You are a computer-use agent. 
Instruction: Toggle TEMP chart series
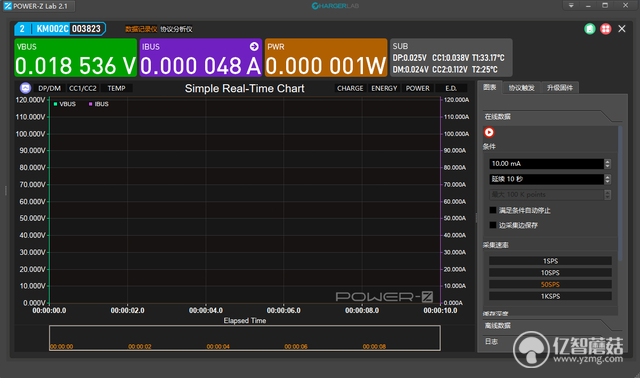(x=116, y=88)
